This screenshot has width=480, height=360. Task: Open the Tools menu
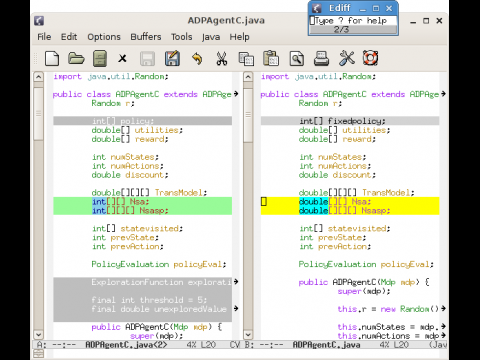(181, 37)
